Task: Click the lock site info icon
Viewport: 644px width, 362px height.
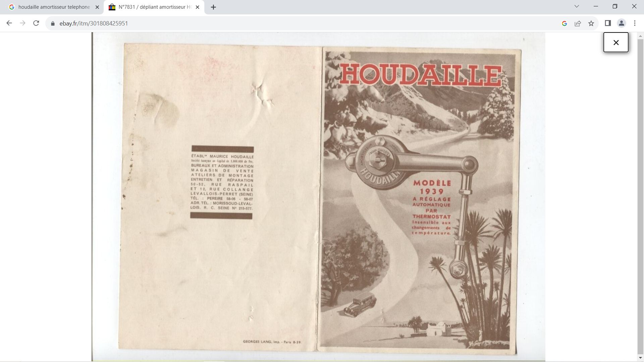Action: click(53, 23)
